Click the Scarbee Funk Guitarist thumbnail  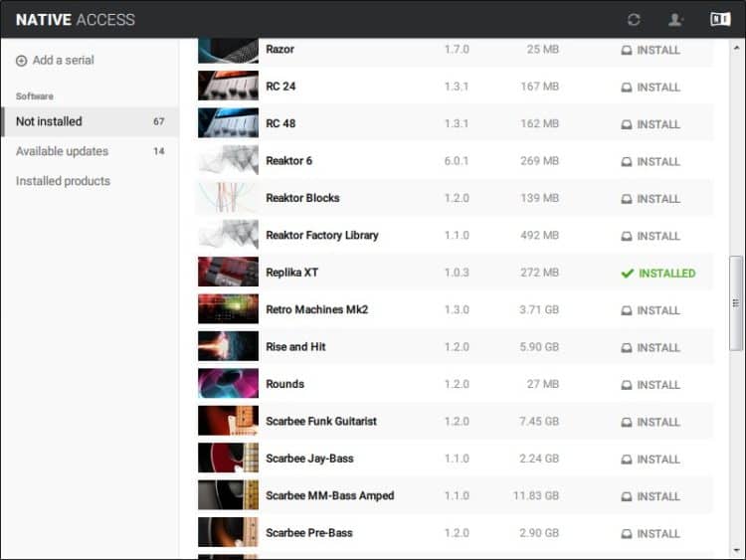pos(228,421)
